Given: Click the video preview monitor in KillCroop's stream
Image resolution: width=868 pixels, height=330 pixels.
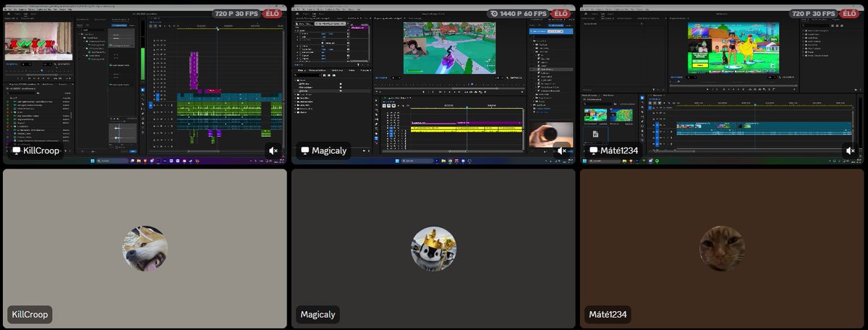Looking at the screenshot, I should tap(38, 41).
